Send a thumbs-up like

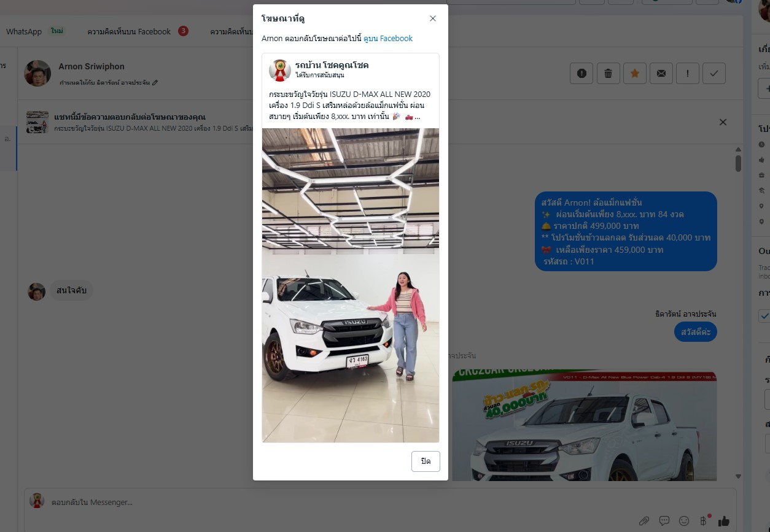pyautogui.click(x=724, y=521)
